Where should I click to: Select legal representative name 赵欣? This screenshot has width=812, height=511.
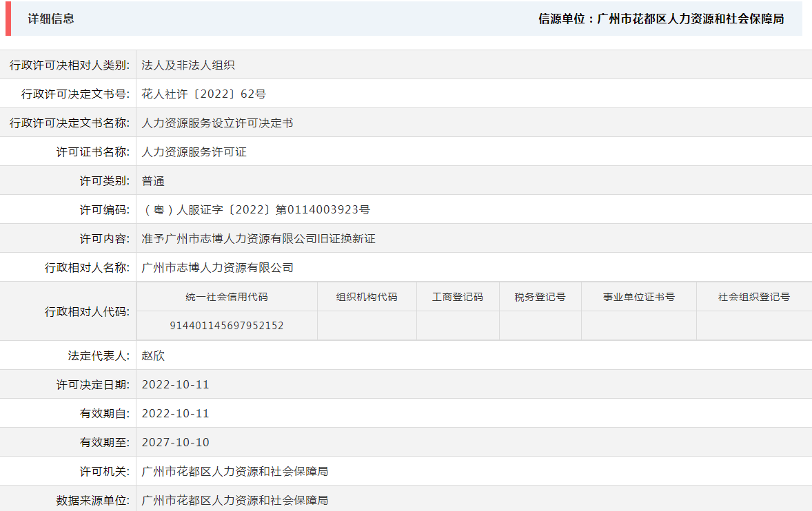[x=153, y=356]
